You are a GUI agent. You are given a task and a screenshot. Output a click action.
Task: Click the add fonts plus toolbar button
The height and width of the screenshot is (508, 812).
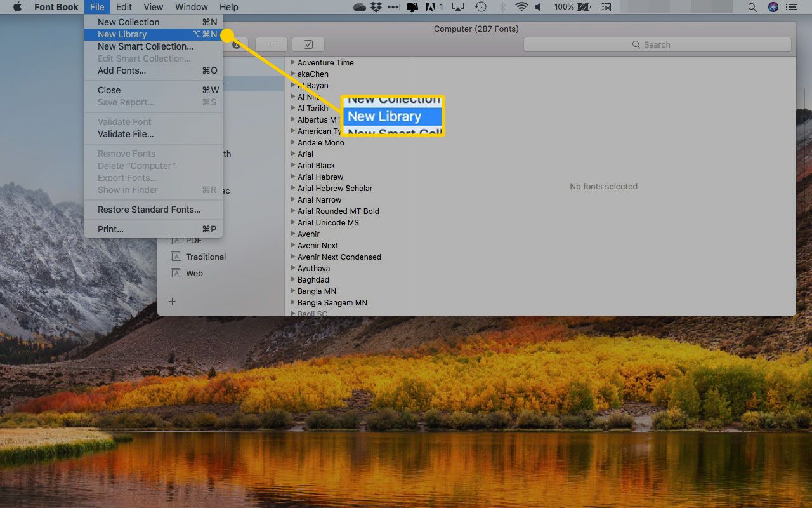click(272, 44)
